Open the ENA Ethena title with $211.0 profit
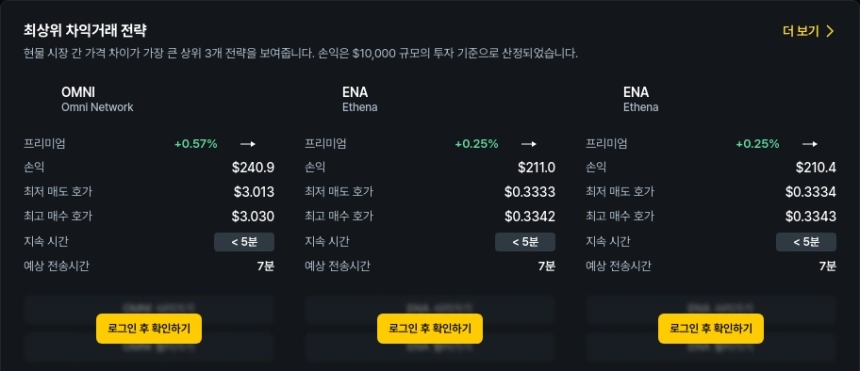This screenshot has height=371, width=860. [x=360, y=99]
